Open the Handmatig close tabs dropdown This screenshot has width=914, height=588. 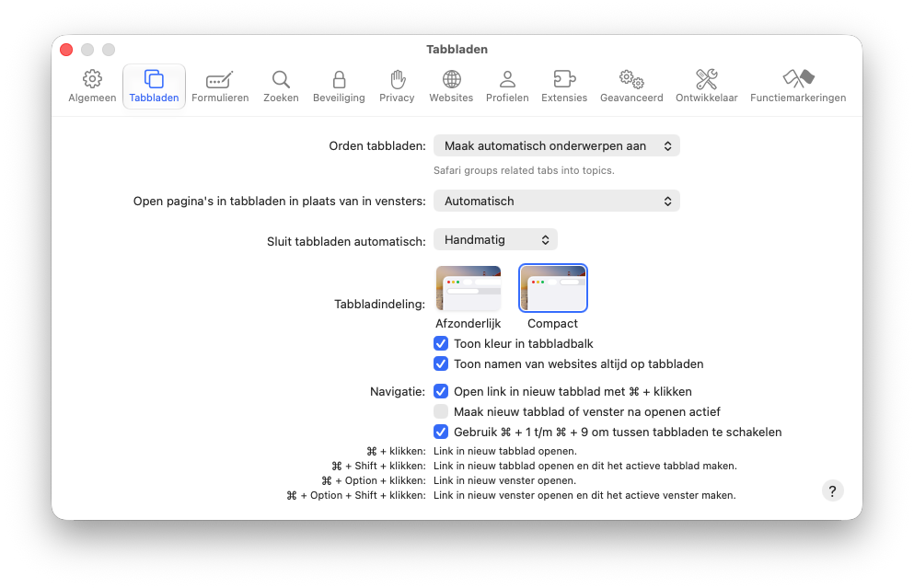pos(495,240)
